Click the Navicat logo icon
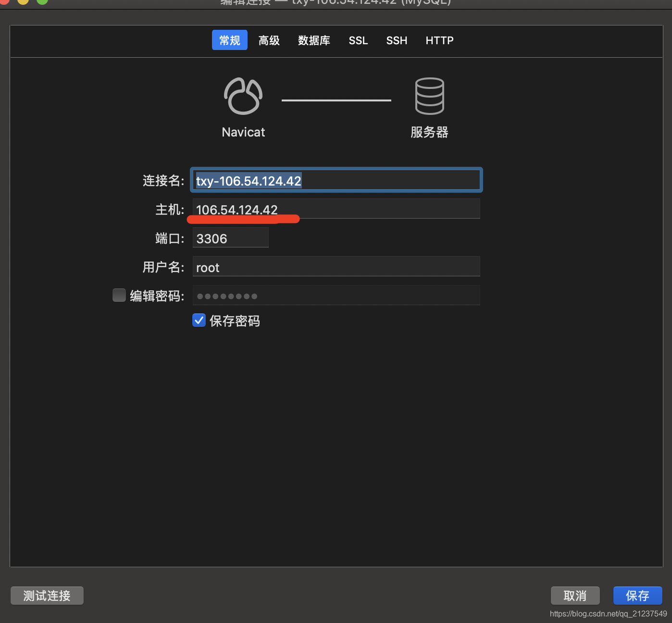 243,96
